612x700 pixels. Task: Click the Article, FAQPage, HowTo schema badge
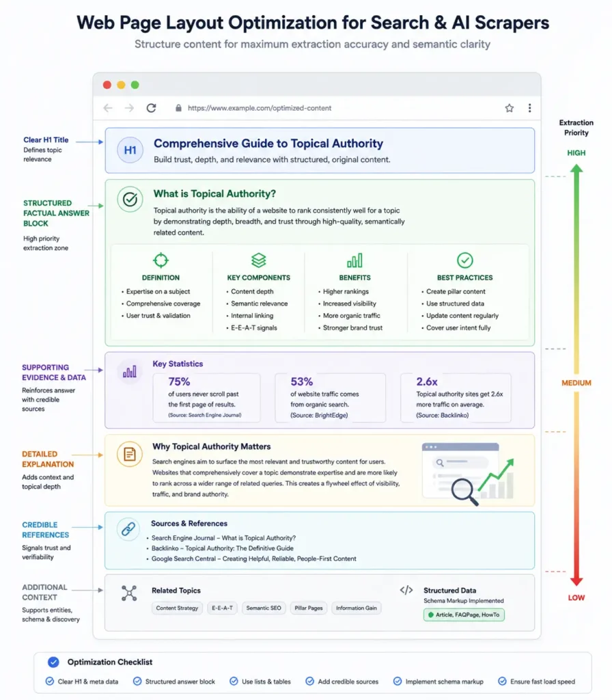[x=464, y=615]
